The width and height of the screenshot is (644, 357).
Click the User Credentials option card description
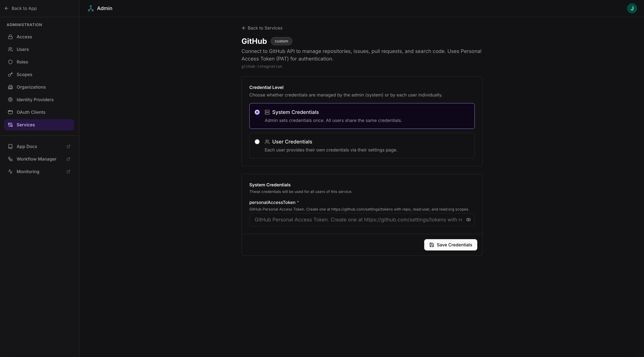pyautogui.click(x=331, y=150)
